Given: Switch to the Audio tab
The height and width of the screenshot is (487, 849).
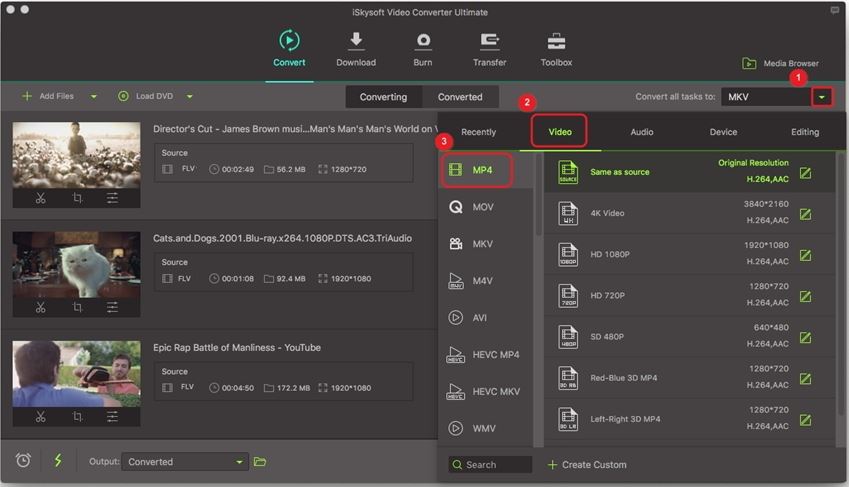Looking at the screenshot, I should [642, 132].
